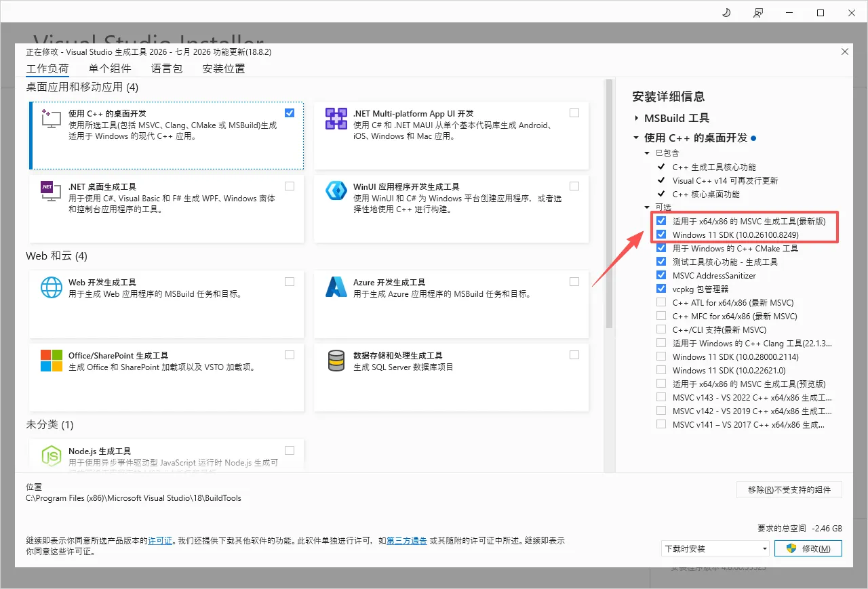Uncheck 适用于 x64/x86 的 MSVC 生成工具(最新版)
This screenshot has height=589, width=868.
point(661,222)
